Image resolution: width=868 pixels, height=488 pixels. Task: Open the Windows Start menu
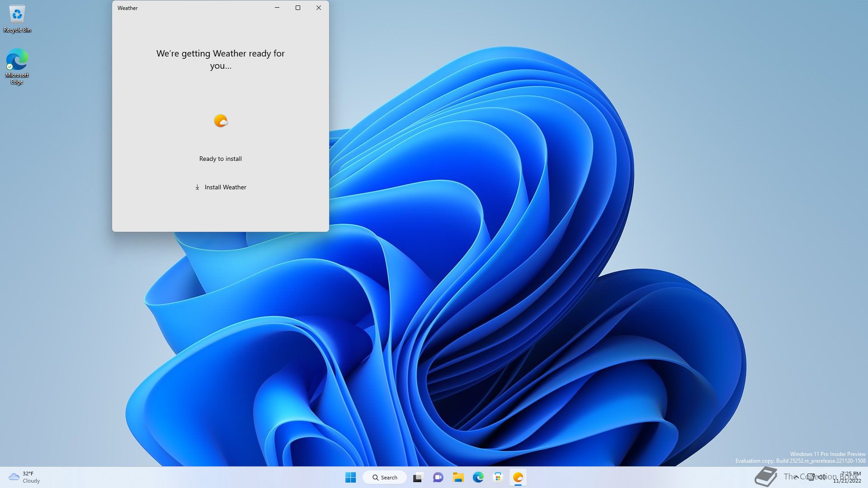click(x=350, y=477)
